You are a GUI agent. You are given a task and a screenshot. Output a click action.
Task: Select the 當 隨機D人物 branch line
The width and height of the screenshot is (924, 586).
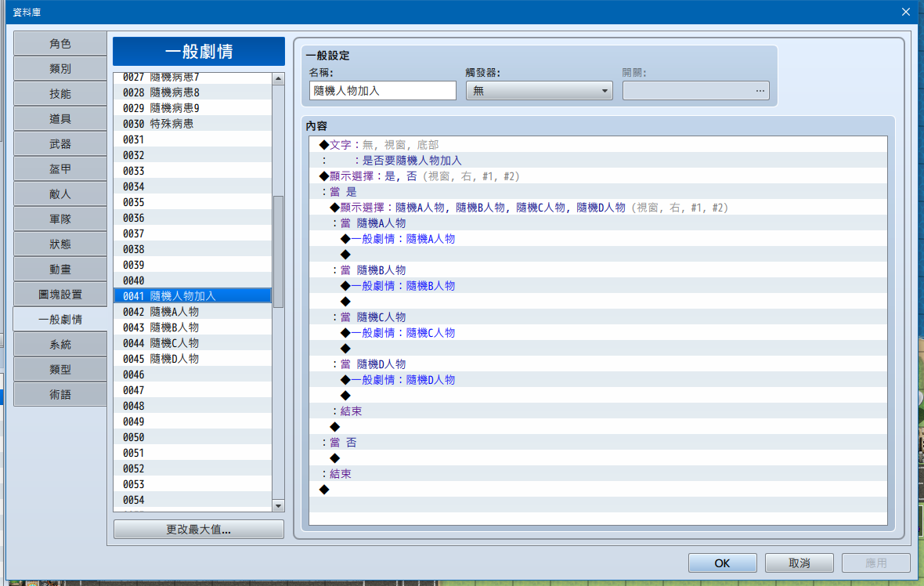point(598,364)
